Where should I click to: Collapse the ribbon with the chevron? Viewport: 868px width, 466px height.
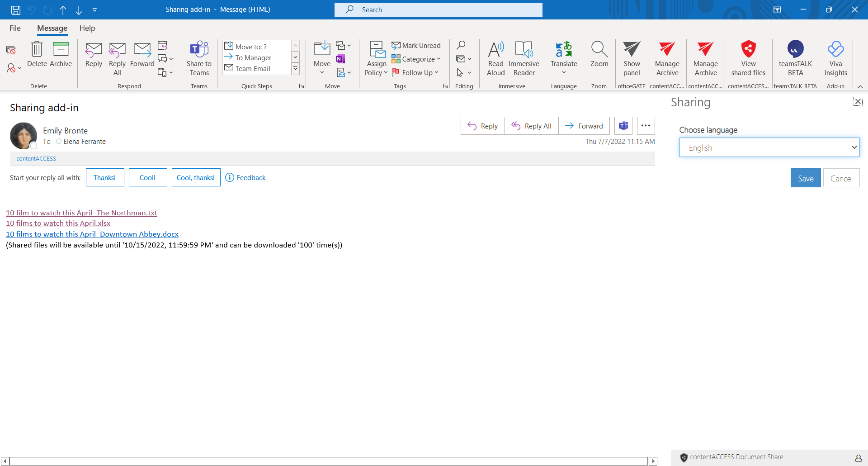click(x=860, y=86)
